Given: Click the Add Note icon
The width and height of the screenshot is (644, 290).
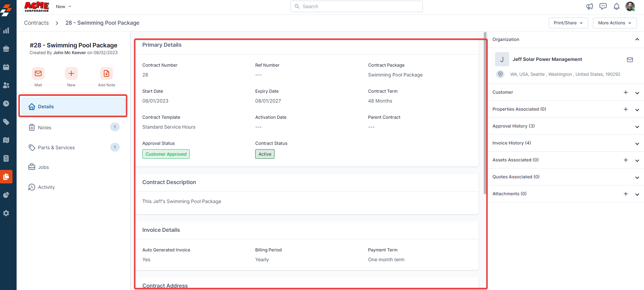Looking at the screenshot, I should pos(106,73).
